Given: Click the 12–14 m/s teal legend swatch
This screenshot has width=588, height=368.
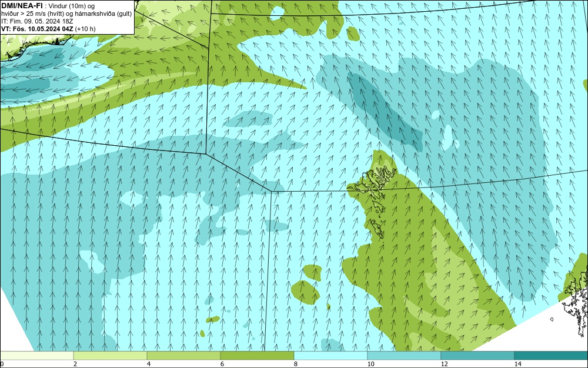Looking at the screenshot, I should (x=477, y=356).
